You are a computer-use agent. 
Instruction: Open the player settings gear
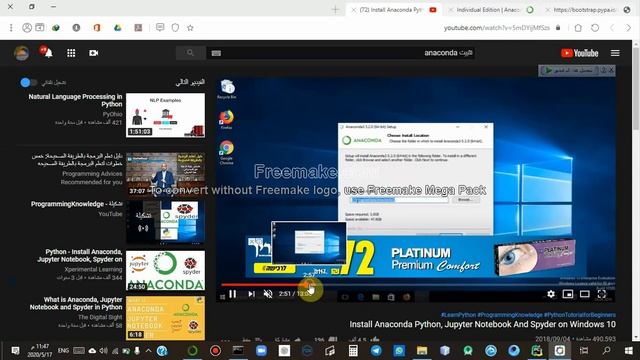[x=551, y=294]
